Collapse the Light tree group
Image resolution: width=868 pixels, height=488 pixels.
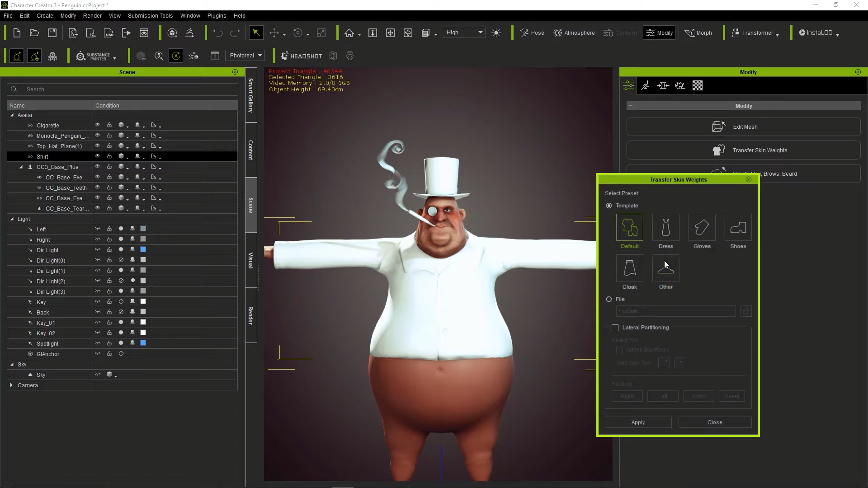12,219
